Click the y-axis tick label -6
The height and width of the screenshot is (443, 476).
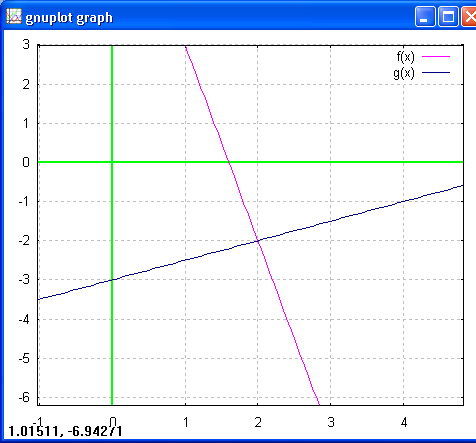pos(24,397)
